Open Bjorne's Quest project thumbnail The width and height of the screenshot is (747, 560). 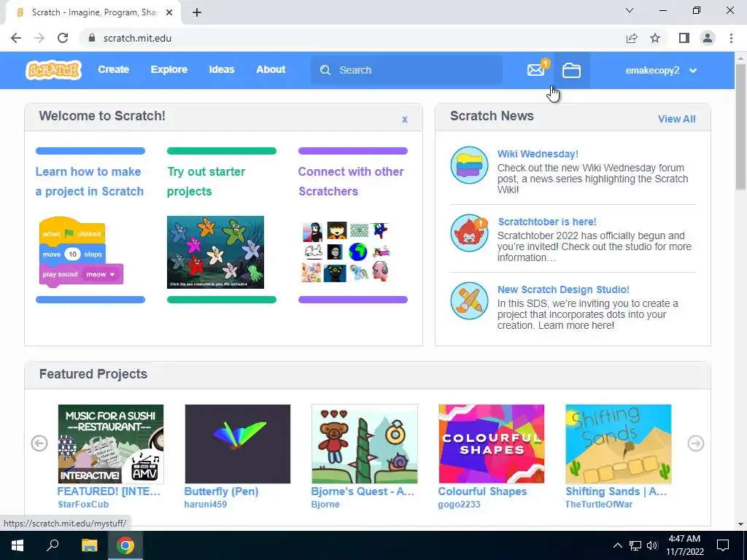(x=365, y=444)
